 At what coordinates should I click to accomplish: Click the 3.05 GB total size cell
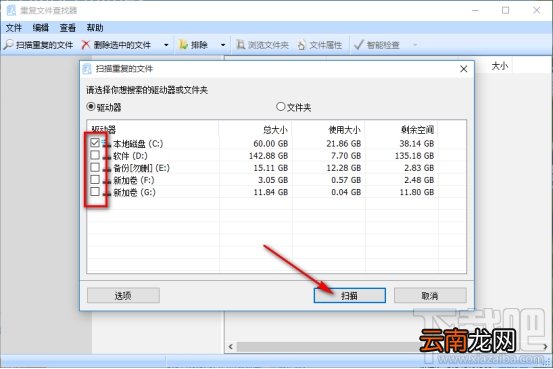(x=273, y=180)
